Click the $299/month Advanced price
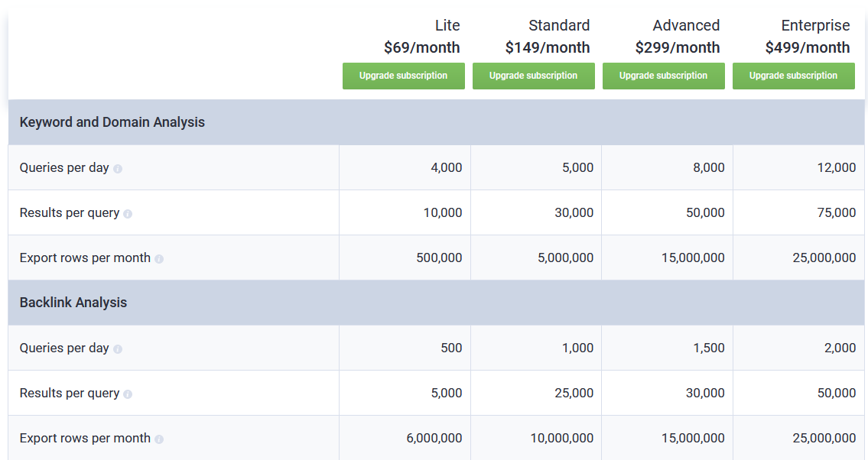The height and width of the screenshot is (460, 868). 678,47
